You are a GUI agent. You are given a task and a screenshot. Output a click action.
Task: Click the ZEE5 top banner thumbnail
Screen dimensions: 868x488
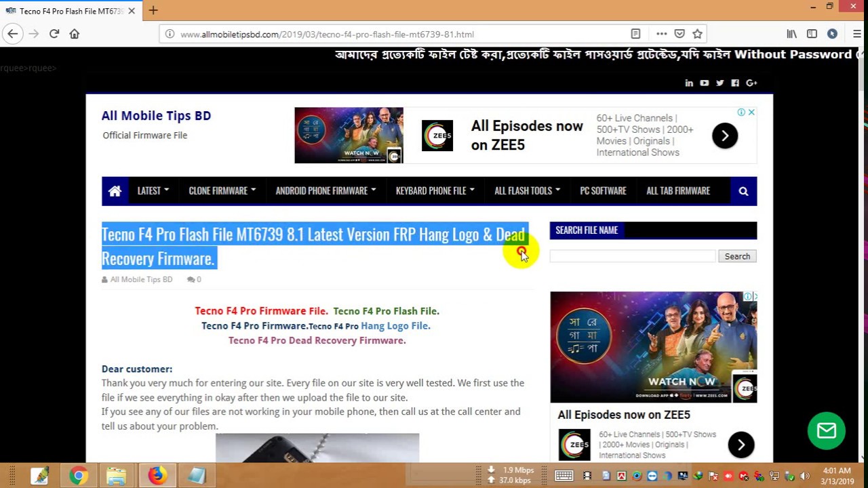pos(349,135)
